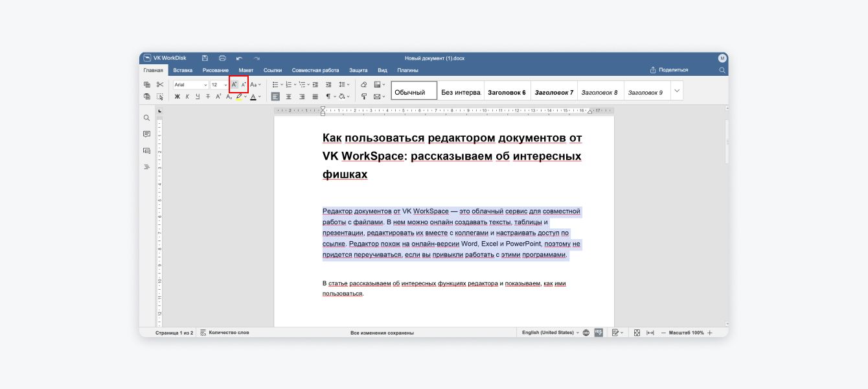
Task: Click the clear formatting eraser icon
Action: pos(363,85)
